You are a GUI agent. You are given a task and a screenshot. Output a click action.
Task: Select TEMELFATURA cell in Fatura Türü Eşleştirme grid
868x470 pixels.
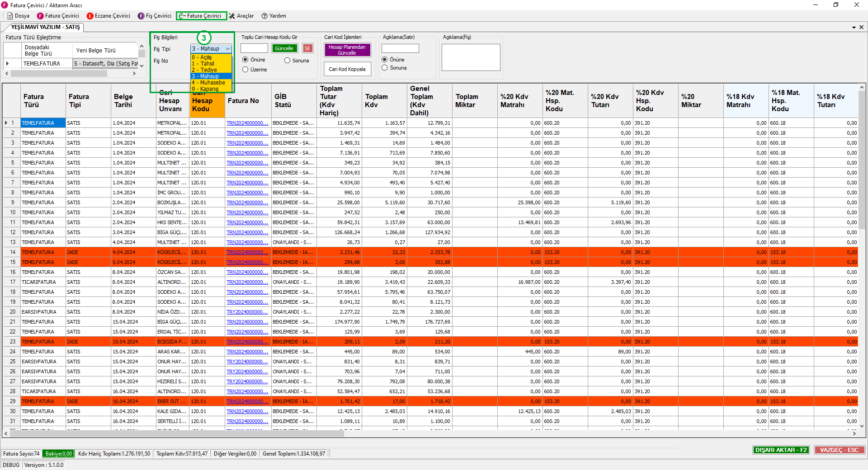pyautogui.click(x=47, y=64)
